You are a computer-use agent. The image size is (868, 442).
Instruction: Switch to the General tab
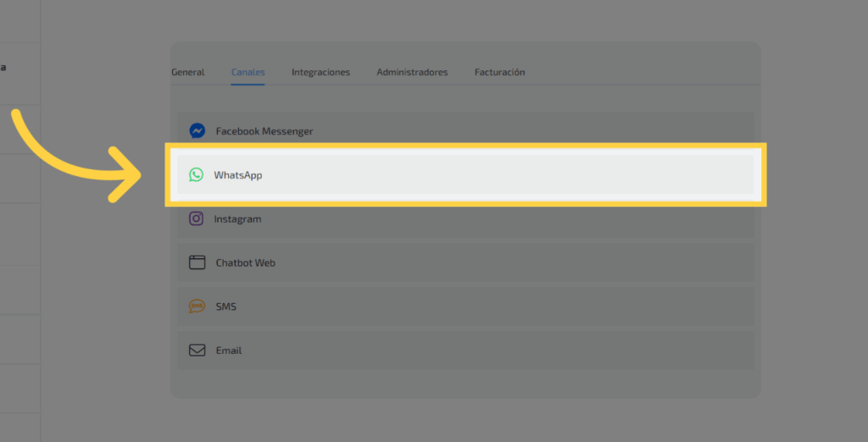click(x=187, y=73)
